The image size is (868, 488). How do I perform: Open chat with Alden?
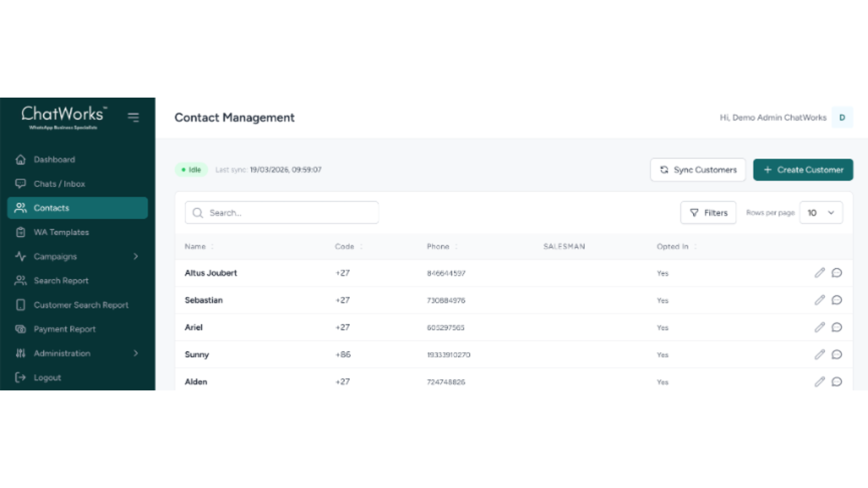[x=837, y=382]
